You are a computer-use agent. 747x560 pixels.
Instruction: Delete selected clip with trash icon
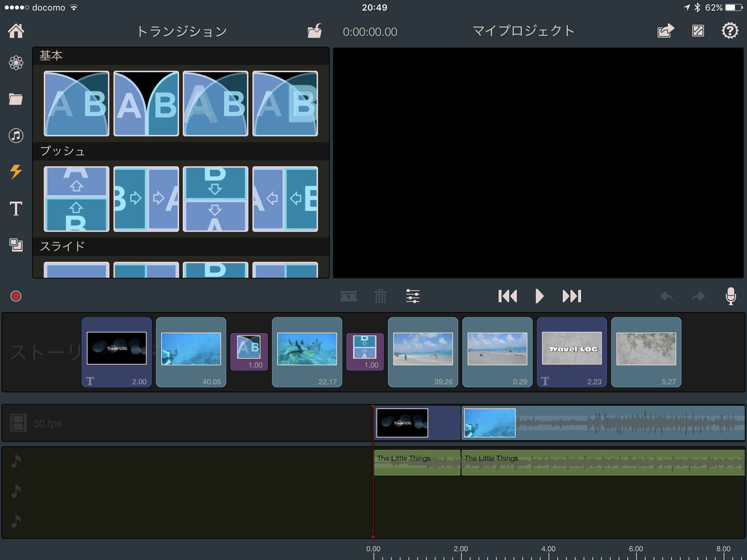coord(380,296)
